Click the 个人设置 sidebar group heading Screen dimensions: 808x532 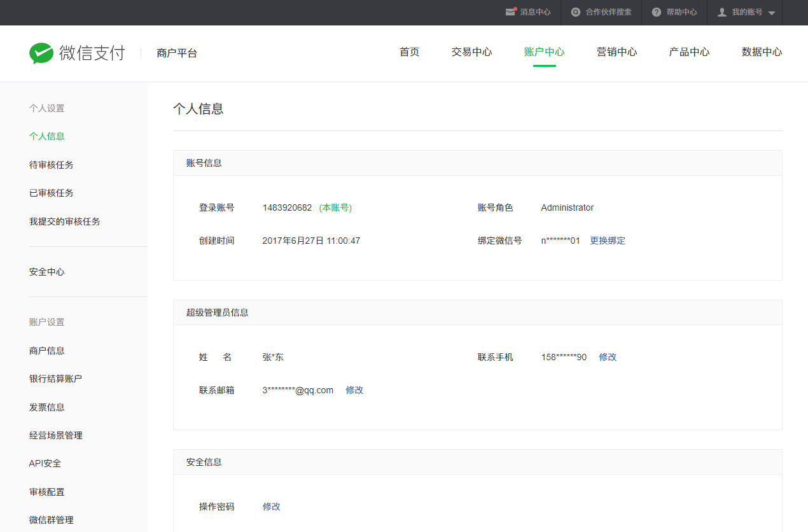pyautogui.click(x=47, y=108)
